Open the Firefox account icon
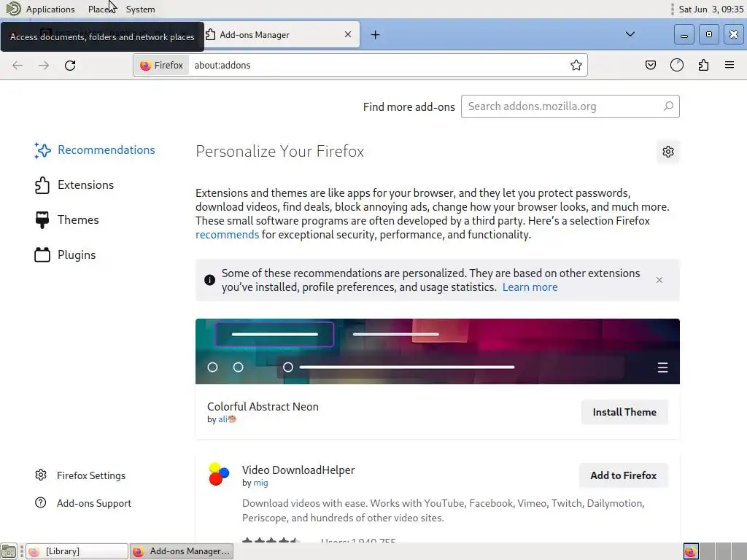The image size is (747, 560). (676, 65)
